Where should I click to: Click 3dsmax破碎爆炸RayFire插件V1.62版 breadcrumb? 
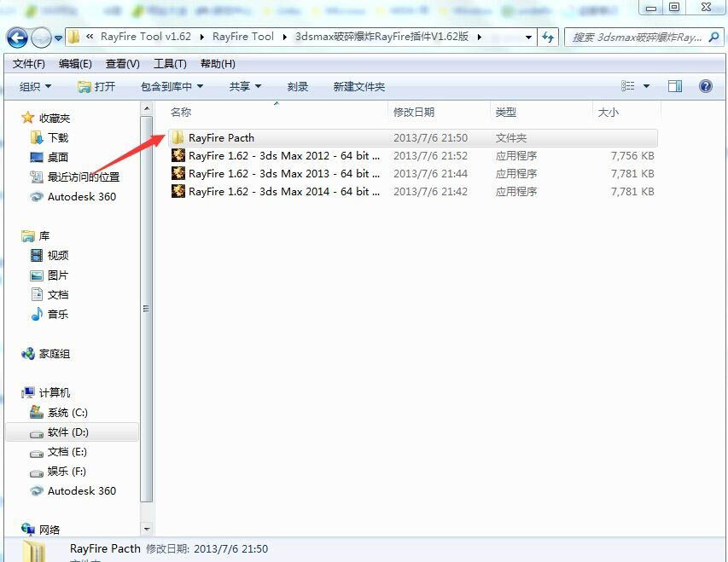[x=381, y=36]
